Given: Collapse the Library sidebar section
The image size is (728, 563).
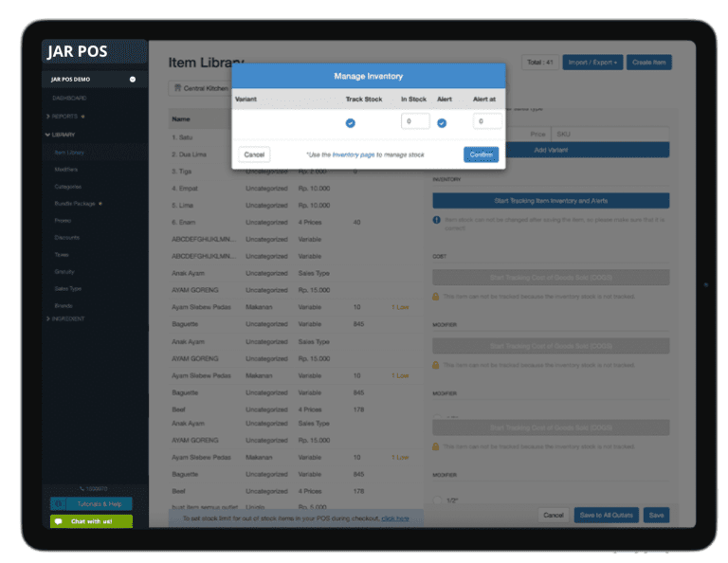Looking at the screenshot, I should (x=47, y=135).
